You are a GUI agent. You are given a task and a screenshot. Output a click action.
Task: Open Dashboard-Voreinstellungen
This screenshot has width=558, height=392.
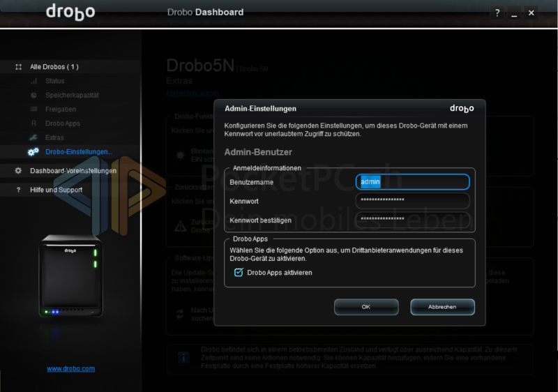coord(73,171)
